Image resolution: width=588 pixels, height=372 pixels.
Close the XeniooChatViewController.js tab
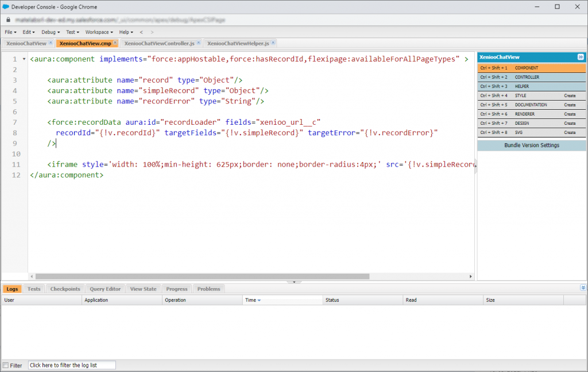pos(199,43)
